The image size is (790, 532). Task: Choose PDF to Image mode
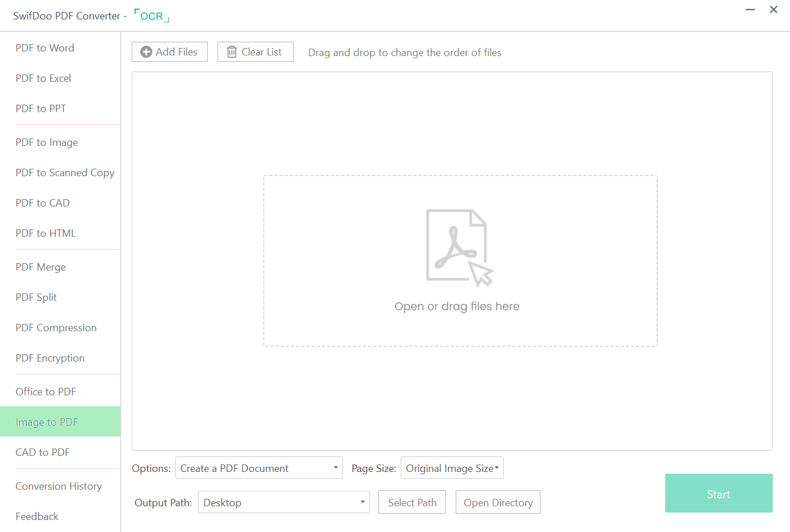click(x=60, y=142)
